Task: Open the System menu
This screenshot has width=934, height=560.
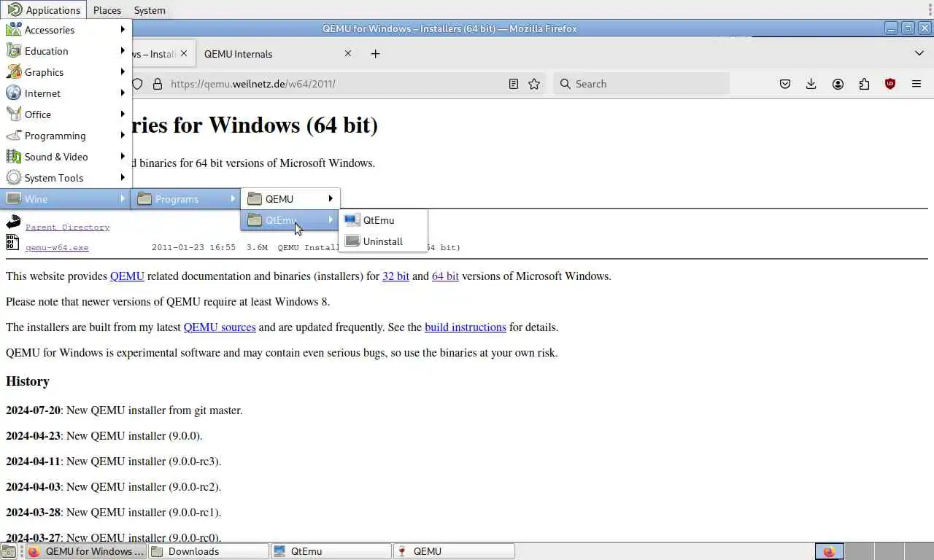Action: click(150, 10)
